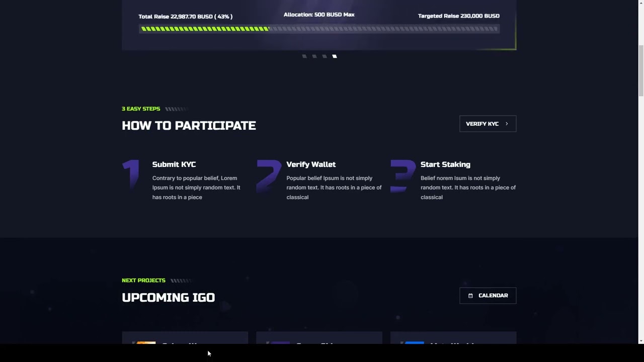644x362 pixels.
Task: Click the Submit KYC step heading
Action: 174,164
